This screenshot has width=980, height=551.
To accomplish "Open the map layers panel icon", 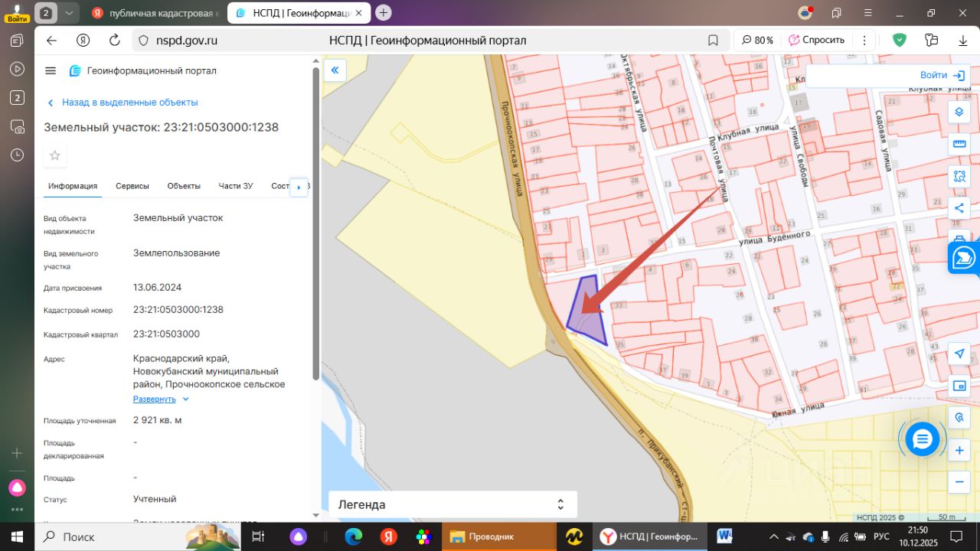I will 959,112.
